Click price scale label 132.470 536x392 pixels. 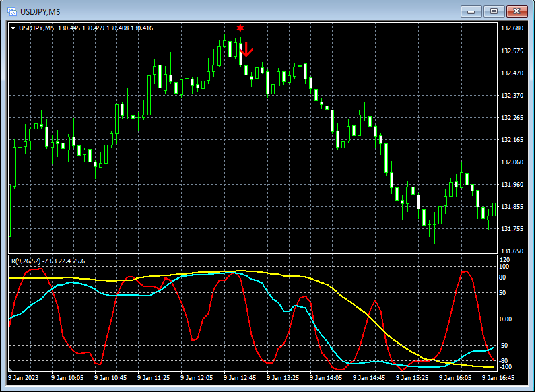pos(512,73)
